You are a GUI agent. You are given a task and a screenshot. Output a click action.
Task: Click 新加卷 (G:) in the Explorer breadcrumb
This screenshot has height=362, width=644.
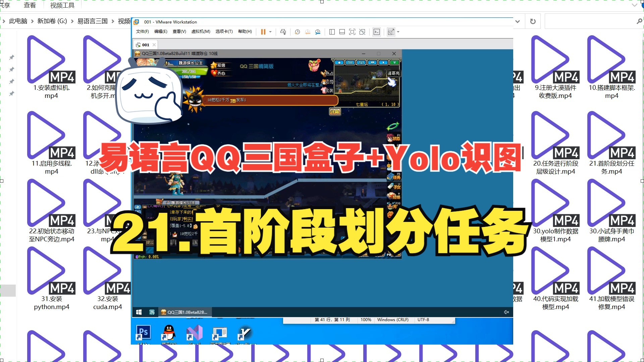pos(52,21)
